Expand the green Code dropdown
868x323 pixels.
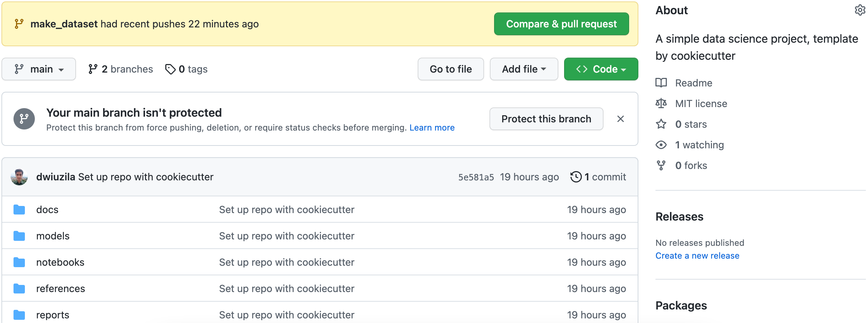[601, 69]
